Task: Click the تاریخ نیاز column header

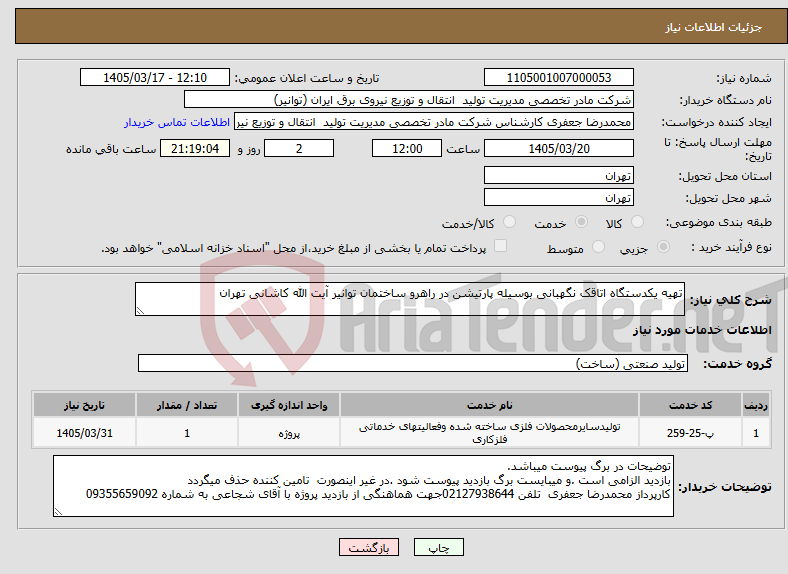Action: tap(84, 405)
